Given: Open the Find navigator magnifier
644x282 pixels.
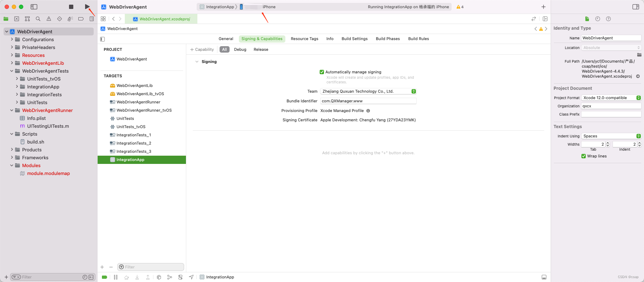Looking at the screenshot, I should 38,19.
